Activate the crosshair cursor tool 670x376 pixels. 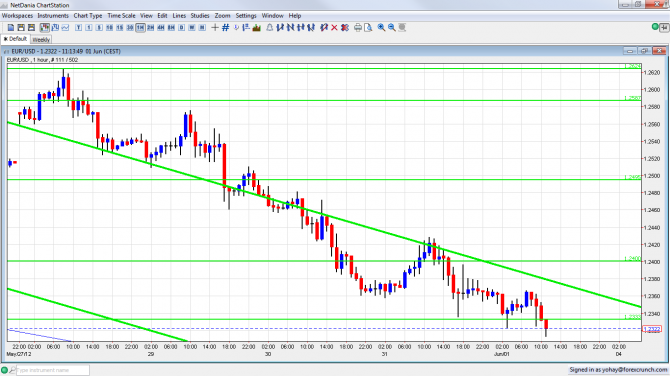point(215,28)
